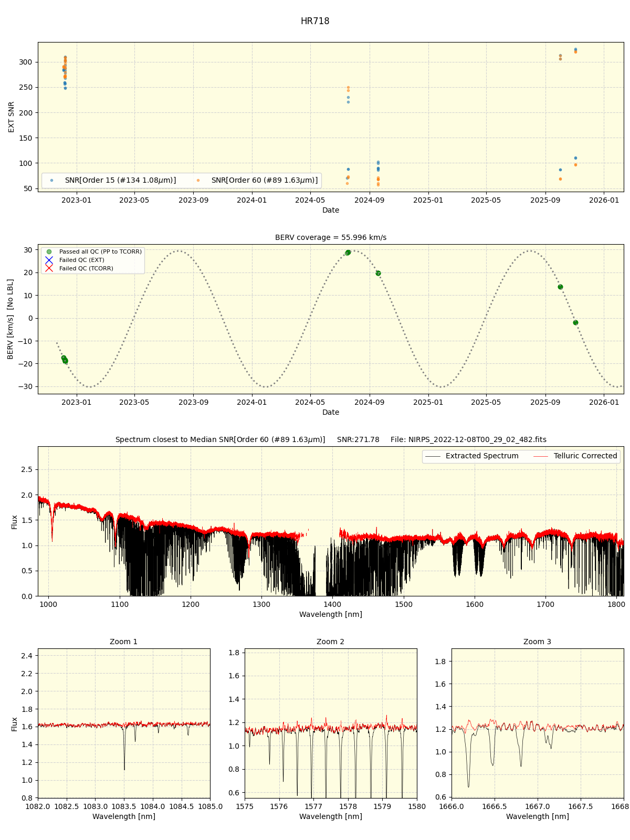Click the 'Zoom 3' subplot title
The image size is (630, 840).
[538, 642]
